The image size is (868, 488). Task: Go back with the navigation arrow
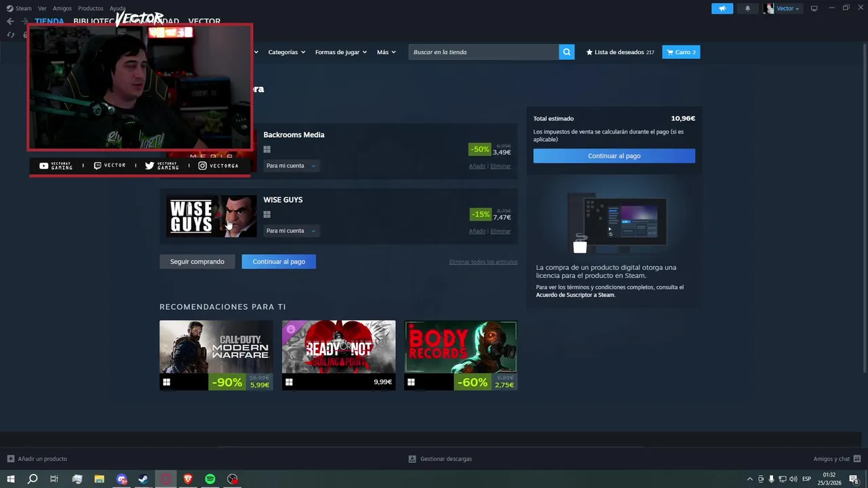(x=10, y=21)
